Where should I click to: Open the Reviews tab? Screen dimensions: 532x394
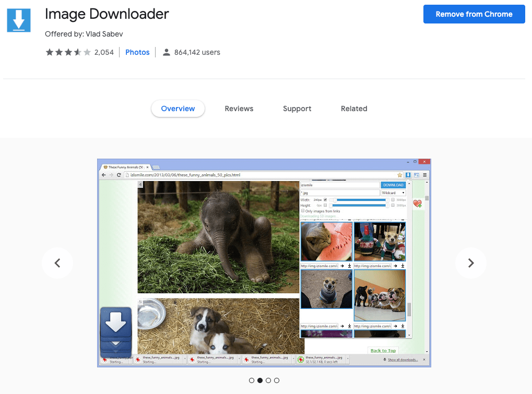point(239,109)
